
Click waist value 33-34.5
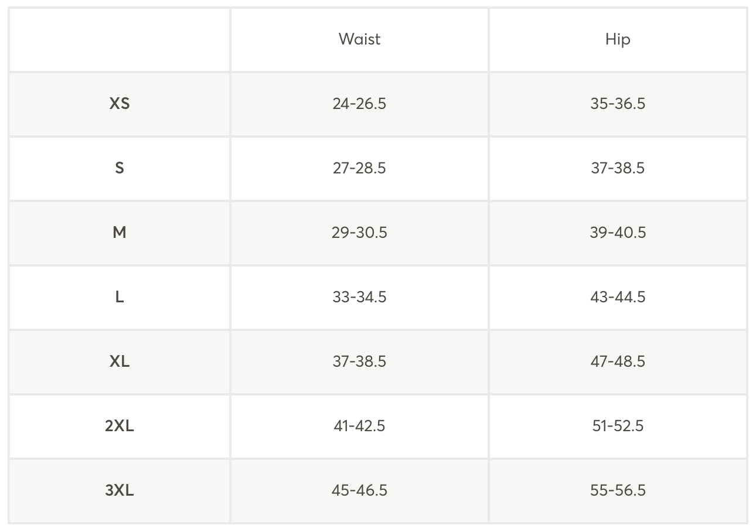click(359, 297)
